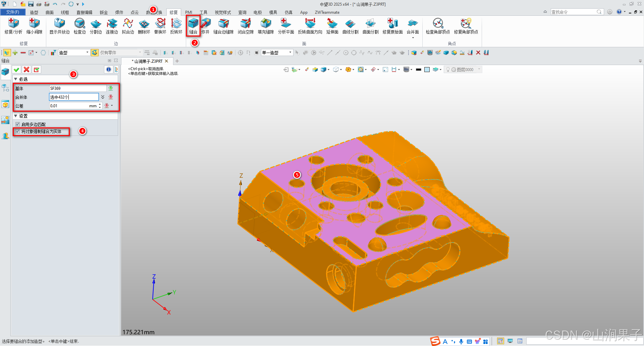Screen dimensions: 644x346
Task: Toggle the 图层0000 layer lightbulb visibility
Action: coord(447,69)
